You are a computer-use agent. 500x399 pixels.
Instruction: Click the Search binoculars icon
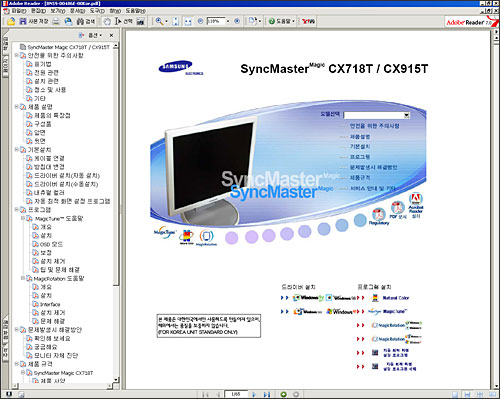click(80, 21)
